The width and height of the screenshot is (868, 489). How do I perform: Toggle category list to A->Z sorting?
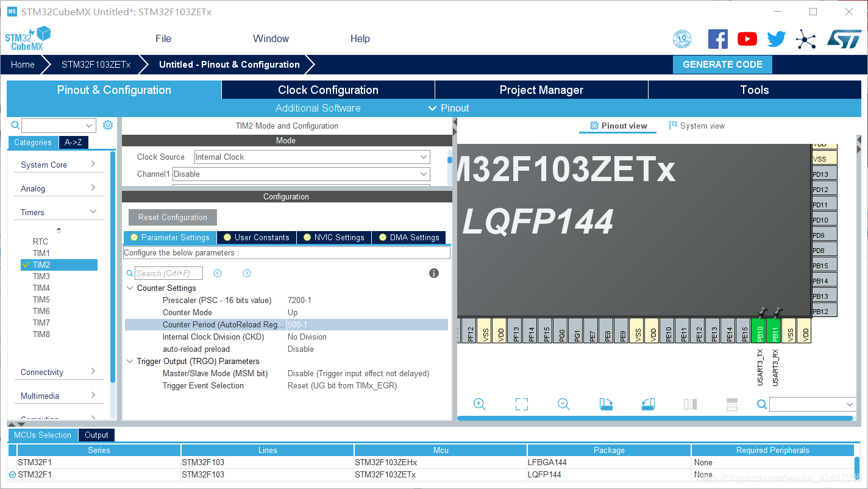[x=73, y=142]
